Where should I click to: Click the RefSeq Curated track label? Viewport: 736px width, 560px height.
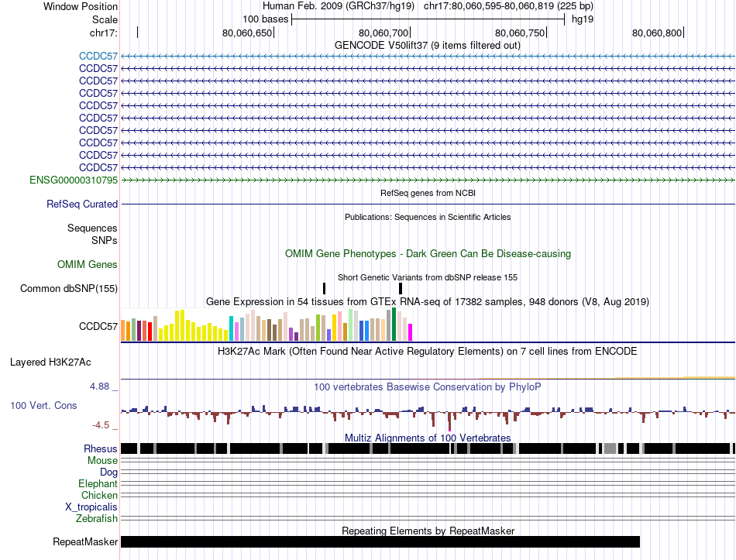click(x=82, y=204)
